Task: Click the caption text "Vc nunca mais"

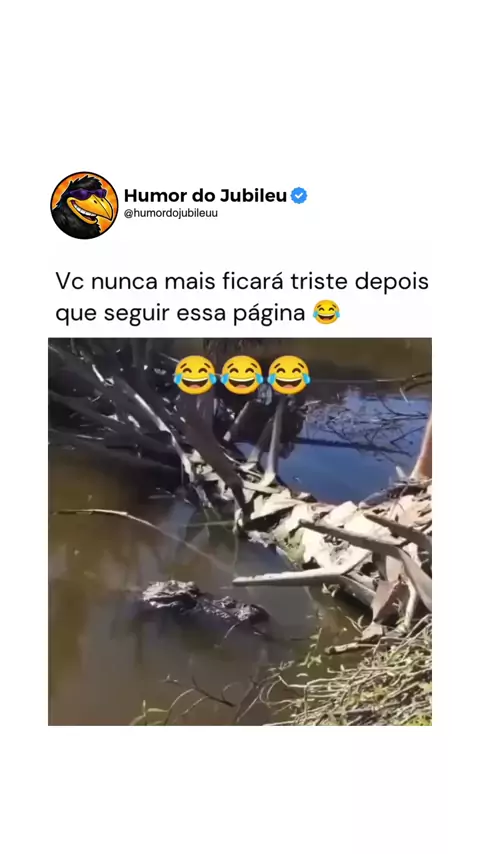Action: [136, 282]
